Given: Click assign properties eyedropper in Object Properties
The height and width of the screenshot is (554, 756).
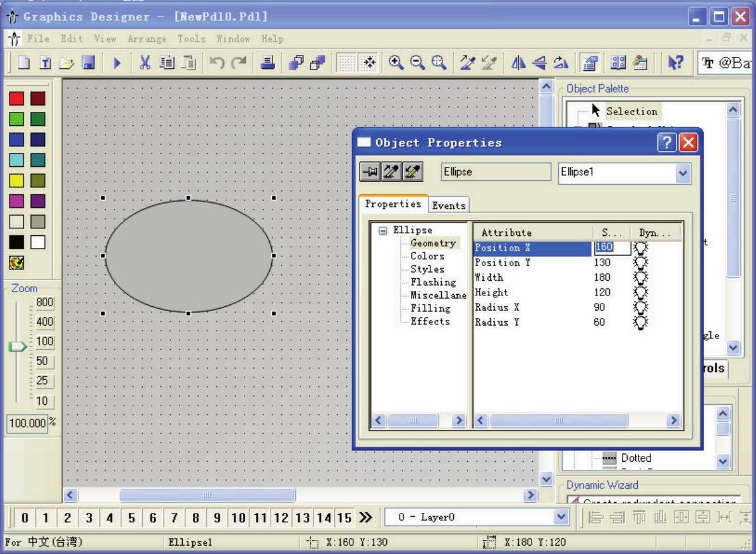Looking at the screenshot, I should pos(412,172).
